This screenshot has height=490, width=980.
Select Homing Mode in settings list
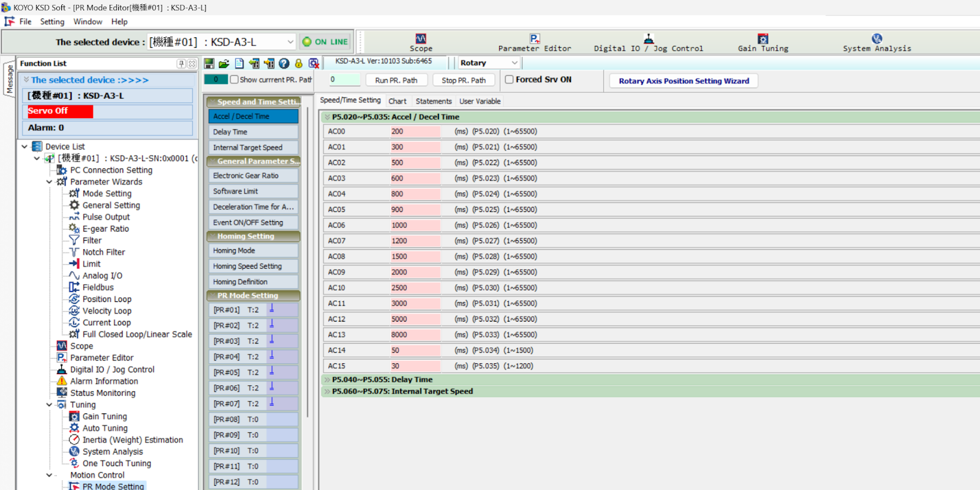tap(254, 251)
